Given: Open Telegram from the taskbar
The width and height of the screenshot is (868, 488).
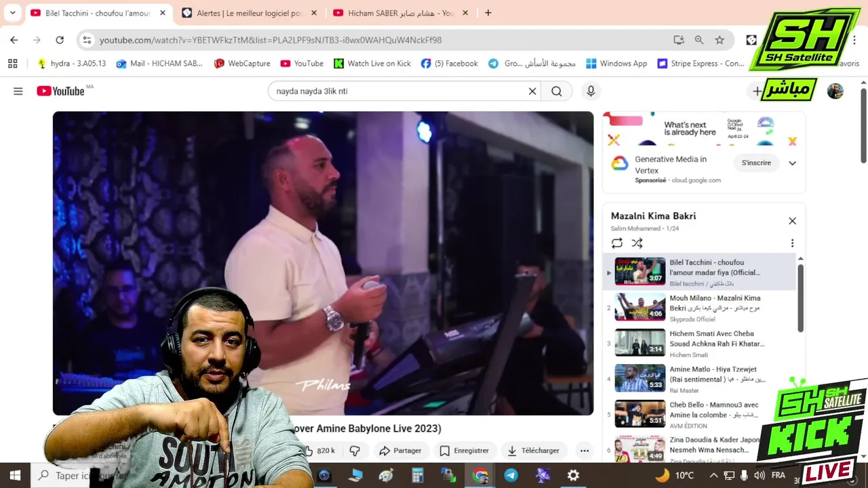Looking at the screenshot, I should pyautogui.click(x=511, y=475).
